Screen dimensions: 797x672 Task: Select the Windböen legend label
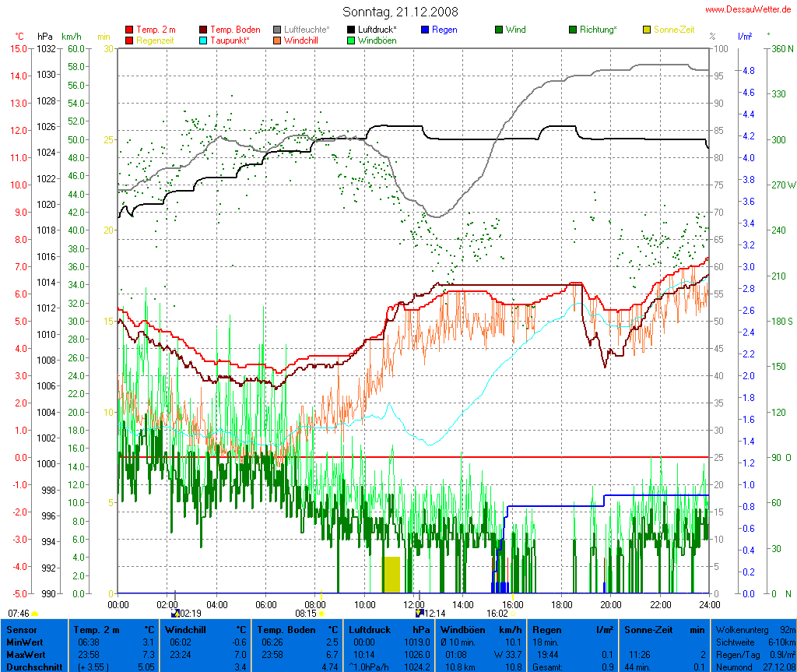coord(377,40)
